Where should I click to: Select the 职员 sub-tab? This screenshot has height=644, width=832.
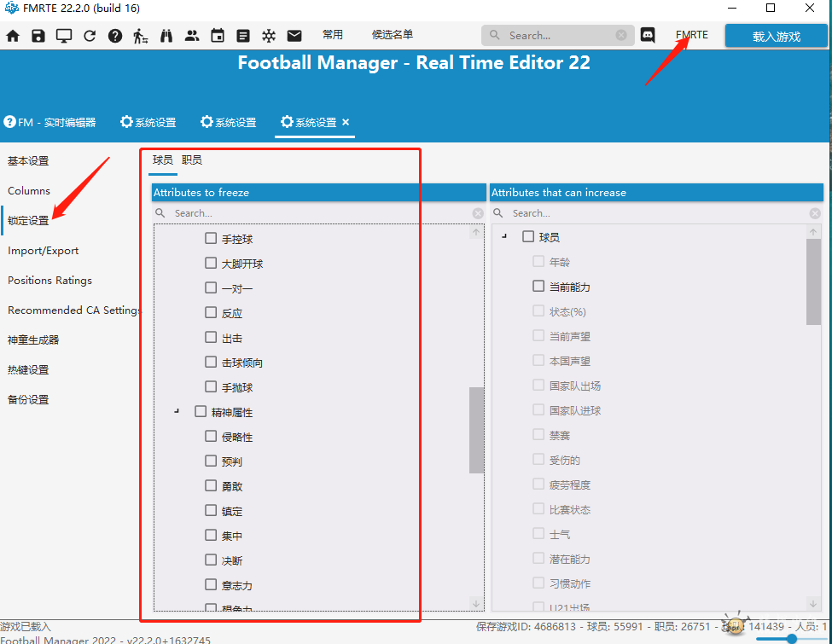click(x=191, y=160)
